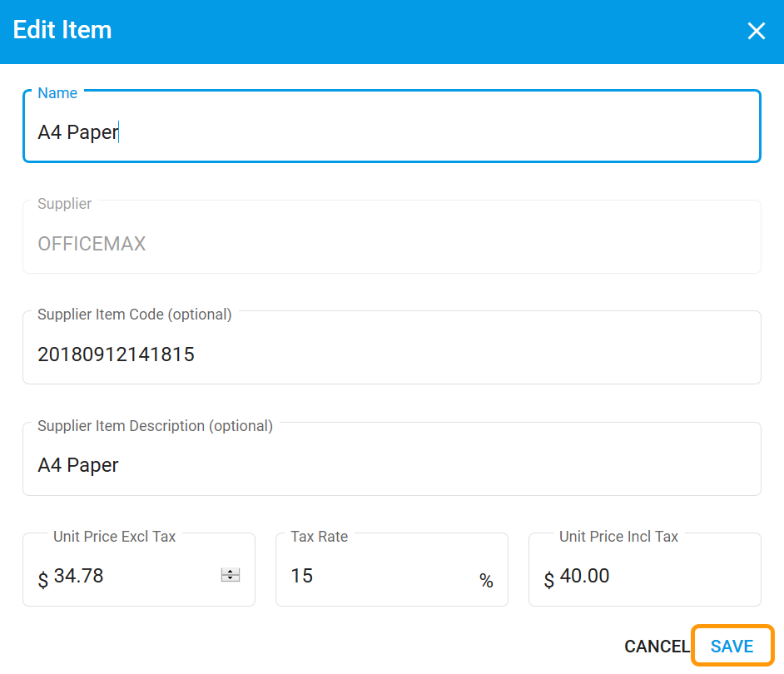
Task: Click the dollar sign in Unit Price Excl Tax field
Action: (42, 578)
